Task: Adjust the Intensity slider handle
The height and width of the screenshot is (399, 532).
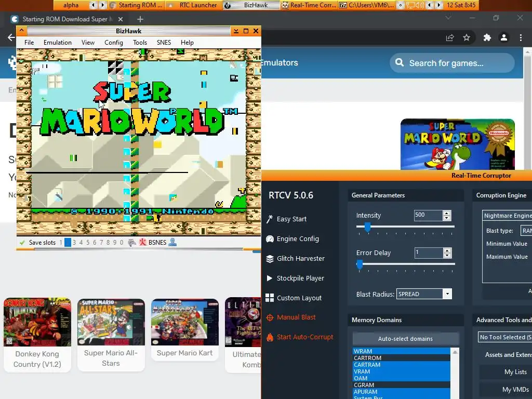Action: (x=367, y=227)
